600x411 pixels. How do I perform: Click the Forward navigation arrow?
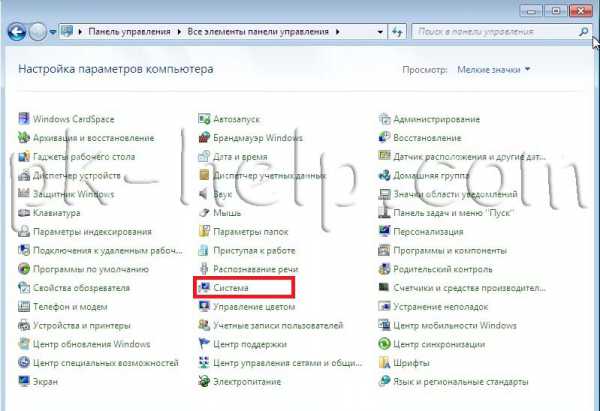point(38,32)
